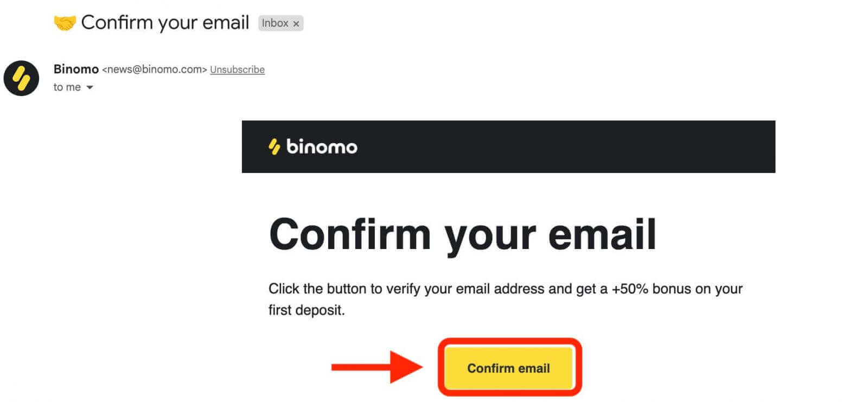
Task: Click the news@binomo.com sender address
Action: [155, 69]
